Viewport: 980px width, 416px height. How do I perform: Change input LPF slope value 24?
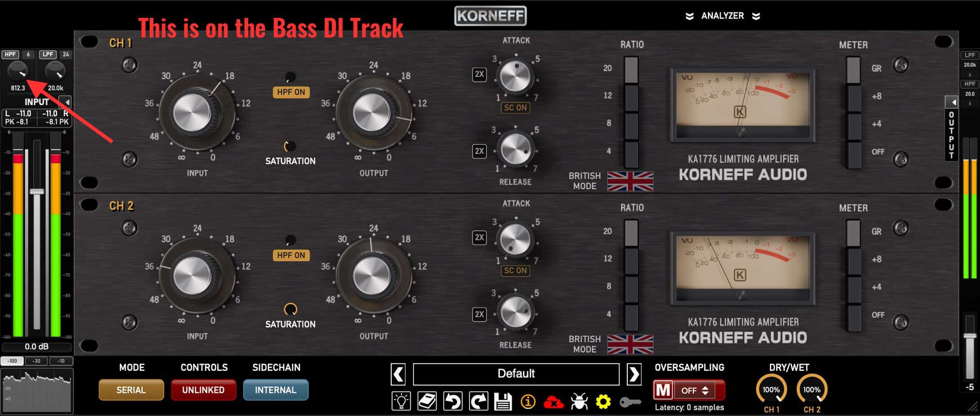66,54
